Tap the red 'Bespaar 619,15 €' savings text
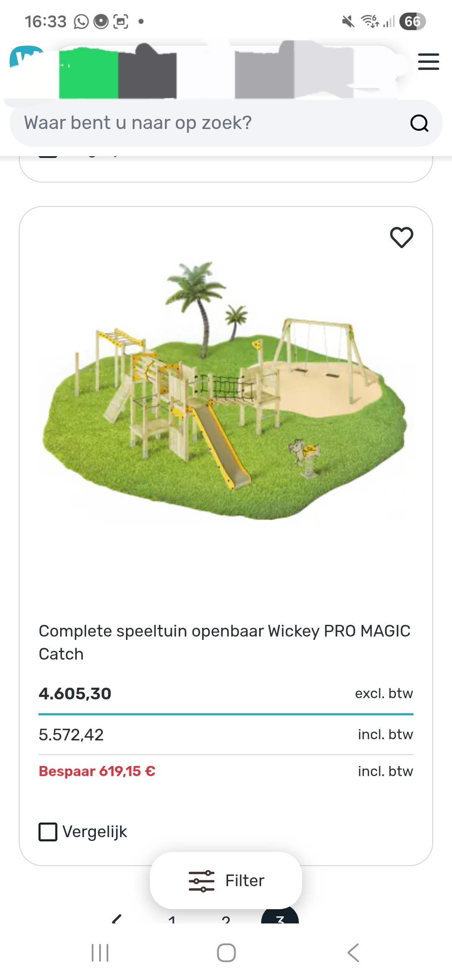The width and height of the screenshot is (452, 980). [x=97, y=771]
